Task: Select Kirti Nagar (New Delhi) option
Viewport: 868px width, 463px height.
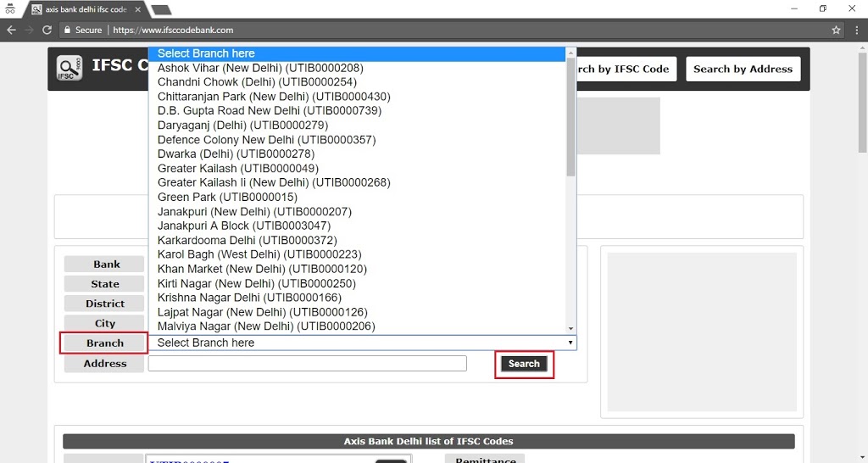Action: coord(357,283)
